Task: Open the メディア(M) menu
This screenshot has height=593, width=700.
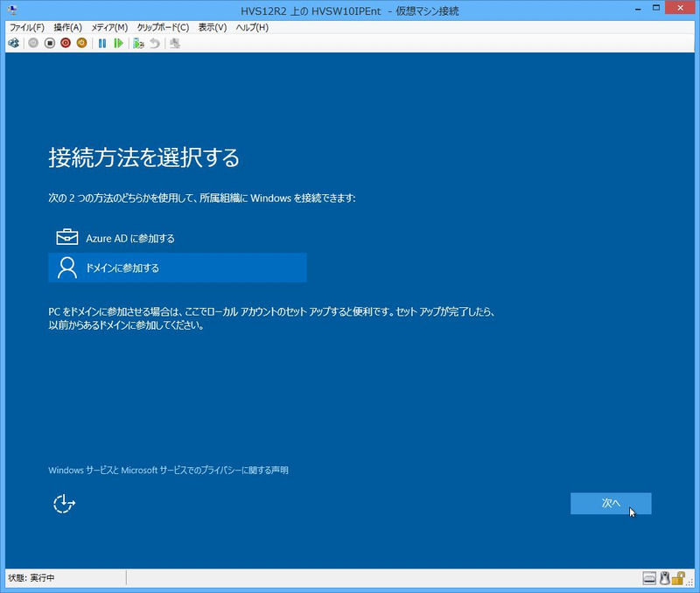Action: point(109,28)
